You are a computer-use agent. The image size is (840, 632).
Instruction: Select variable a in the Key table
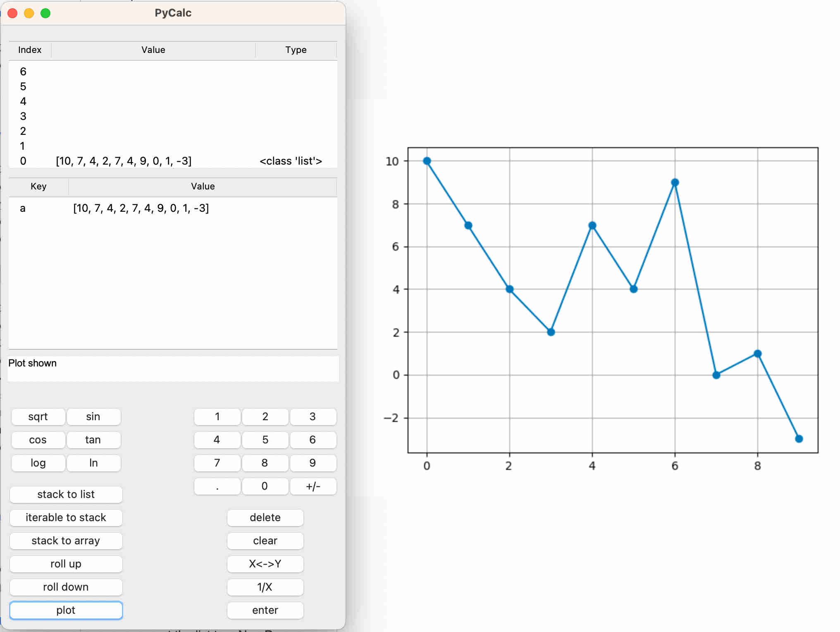[23, 208]
